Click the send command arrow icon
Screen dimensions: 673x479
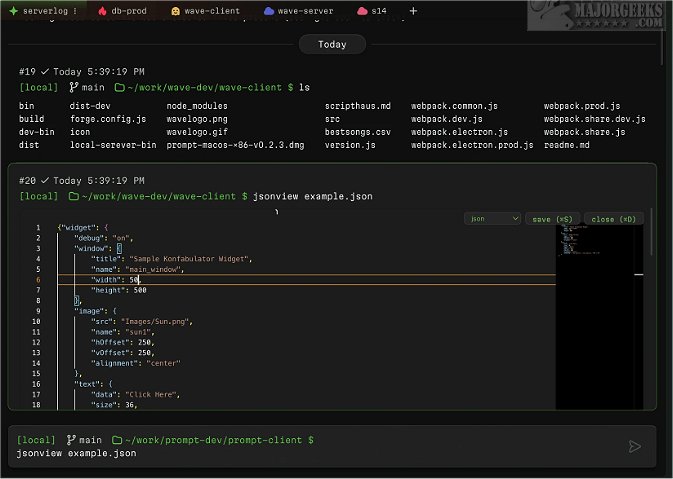pyautogui.click(x=634, y=446)
